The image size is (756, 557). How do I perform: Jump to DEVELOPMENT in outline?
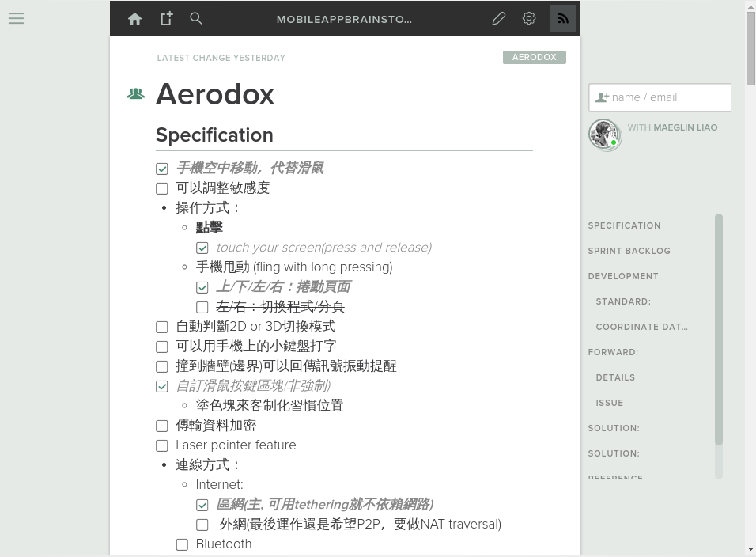click(623, 276)
